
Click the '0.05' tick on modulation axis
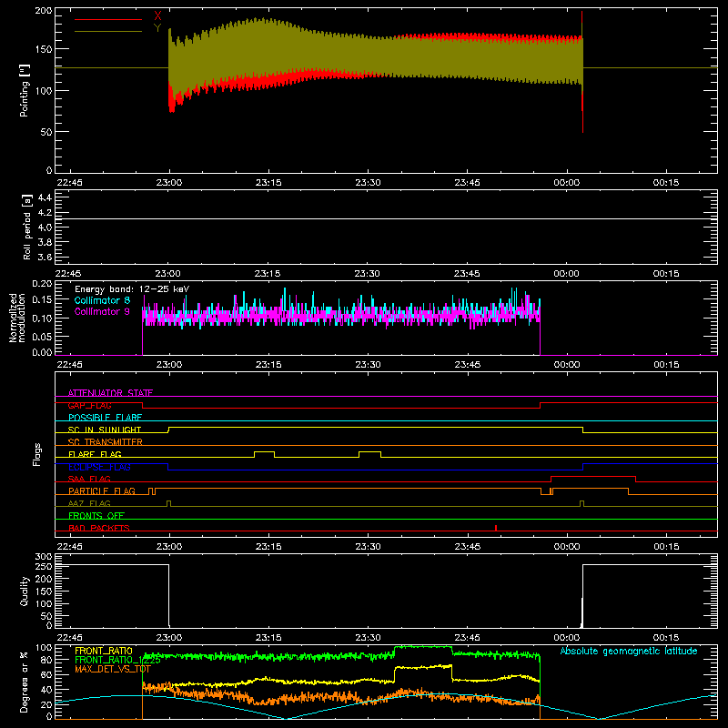pos(42,336)
